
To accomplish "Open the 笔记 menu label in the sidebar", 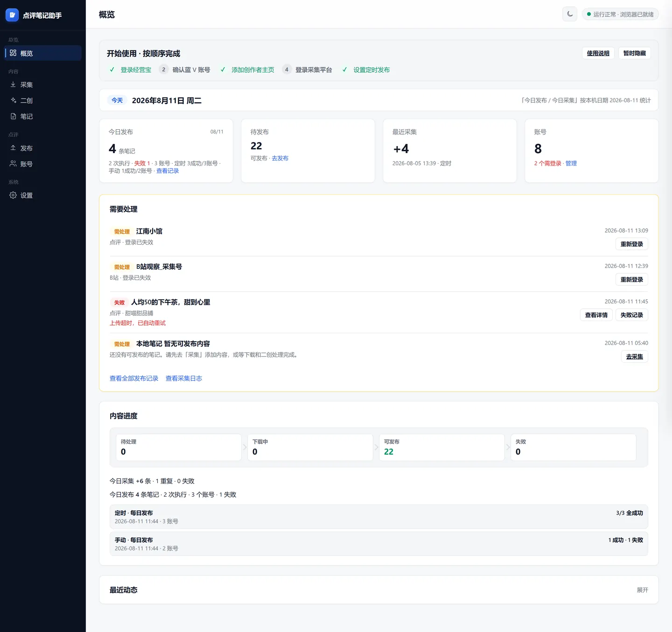I will 27,116.
